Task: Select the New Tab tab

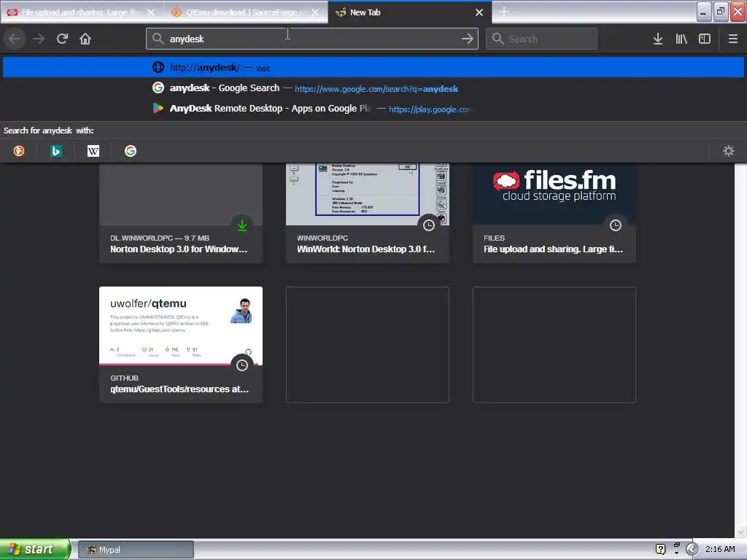Action: pos(410,12)
